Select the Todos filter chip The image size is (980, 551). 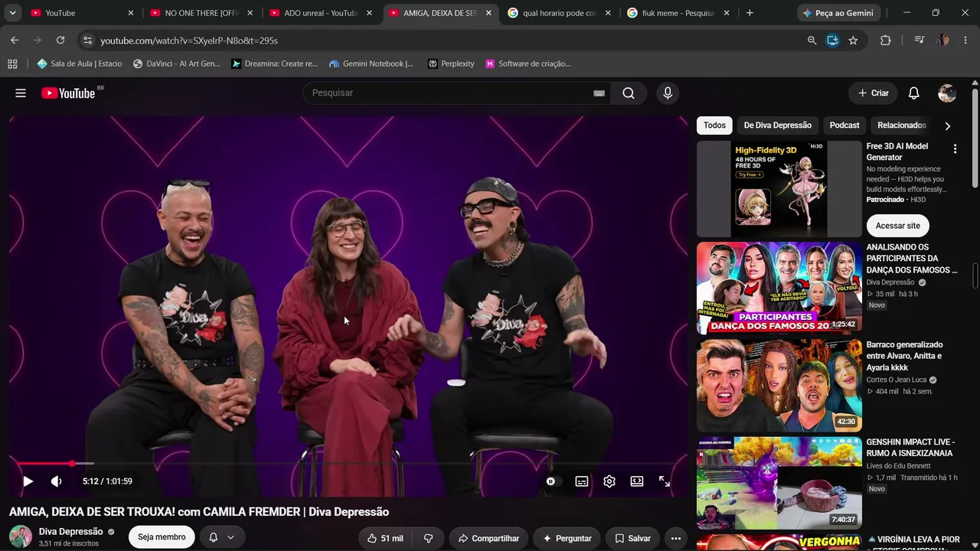[714, 126]
